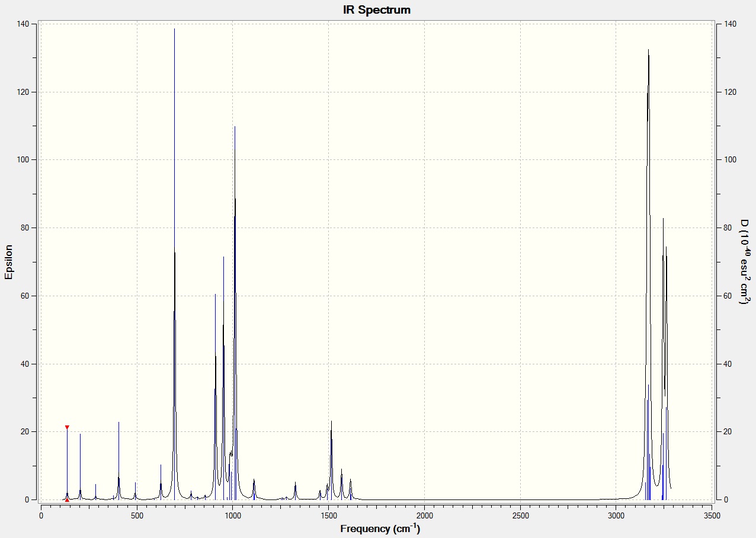Select the peak near 1515 cm-1
The height and width of the screenshot is (538, 756).
(x=331, y=459)
